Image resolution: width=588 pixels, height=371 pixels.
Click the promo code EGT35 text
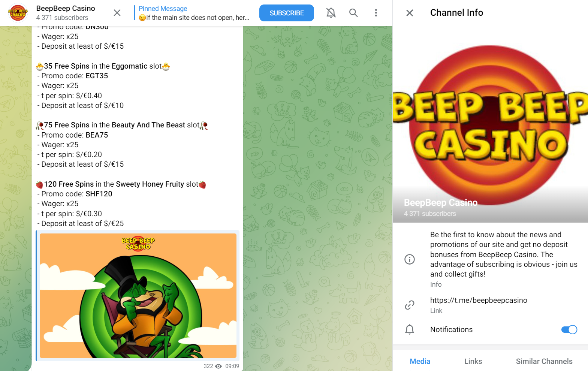point(97,76)
